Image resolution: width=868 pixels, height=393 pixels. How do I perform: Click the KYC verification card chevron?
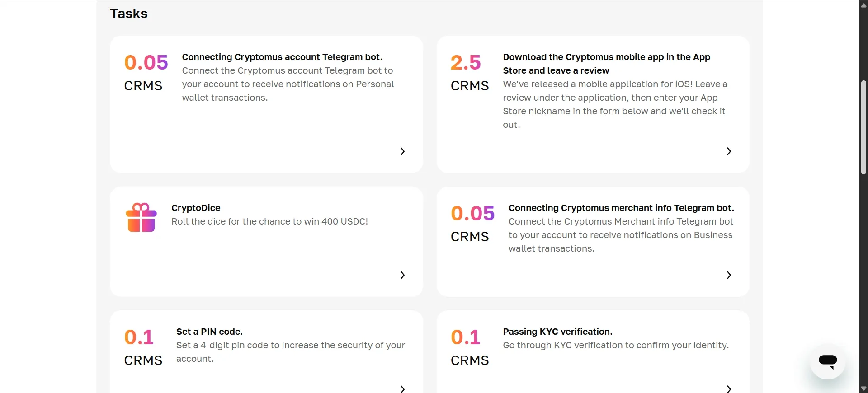(729, 388)
